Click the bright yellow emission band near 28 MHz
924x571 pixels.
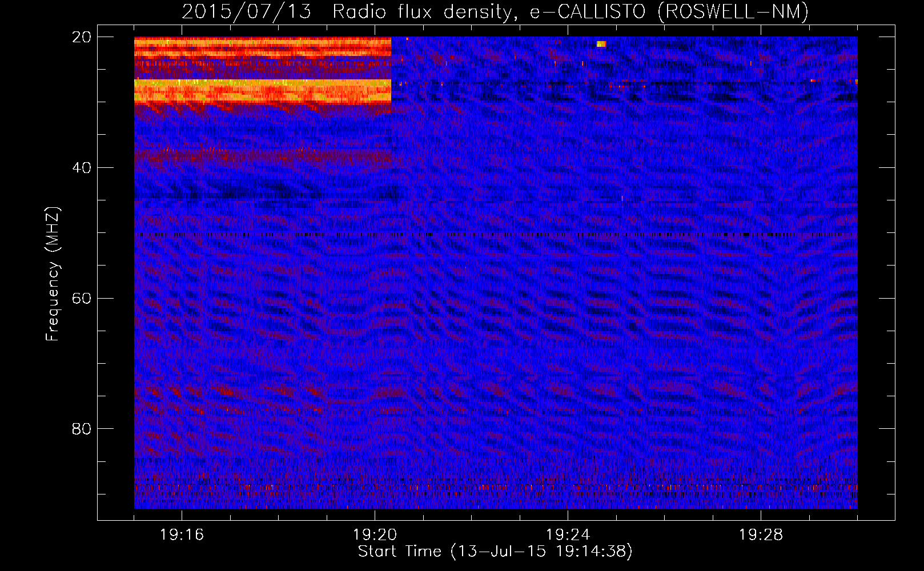coord(263,90)
